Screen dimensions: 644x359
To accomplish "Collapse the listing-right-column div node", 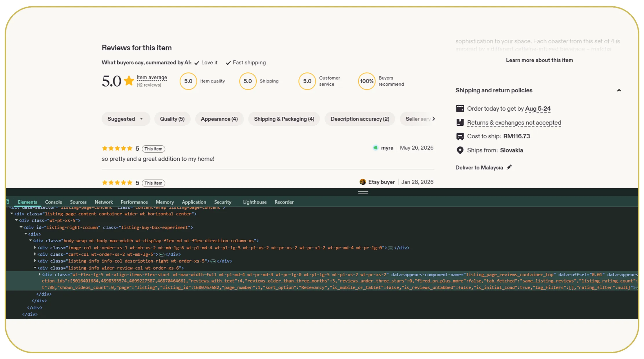I will 21,227.
